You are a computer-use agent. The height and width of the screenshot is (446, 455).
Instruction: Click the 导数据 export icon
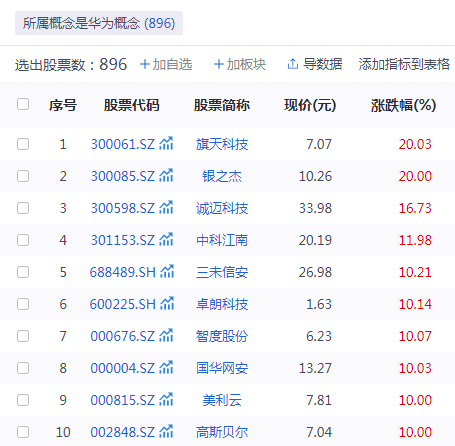(x=293, y=64)
